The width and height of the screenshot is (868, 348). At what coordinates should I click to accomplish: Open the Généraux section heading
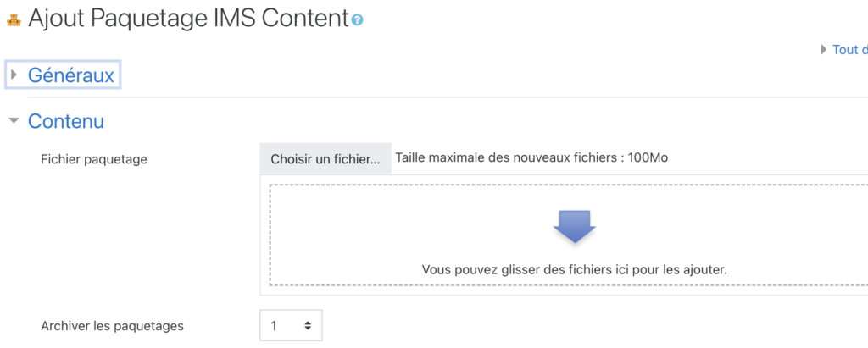click(71, 75)
